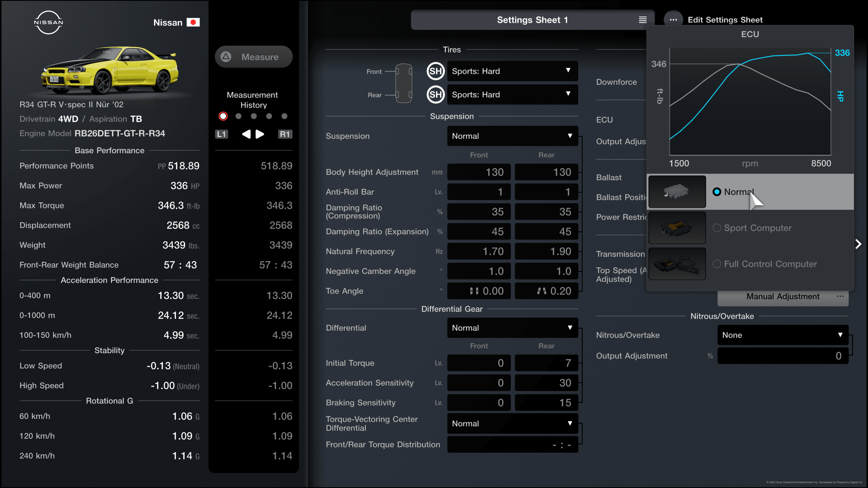868x488 pixels.
Task: Select the third measurement history dot
Action: coord(254,116)
